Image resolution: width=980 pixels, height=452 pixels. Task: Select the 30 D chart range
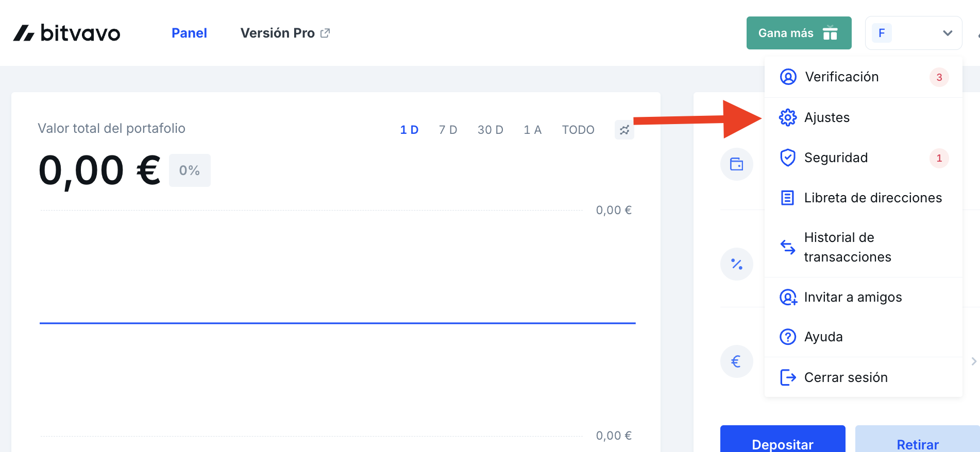click(x=490, y=130)
